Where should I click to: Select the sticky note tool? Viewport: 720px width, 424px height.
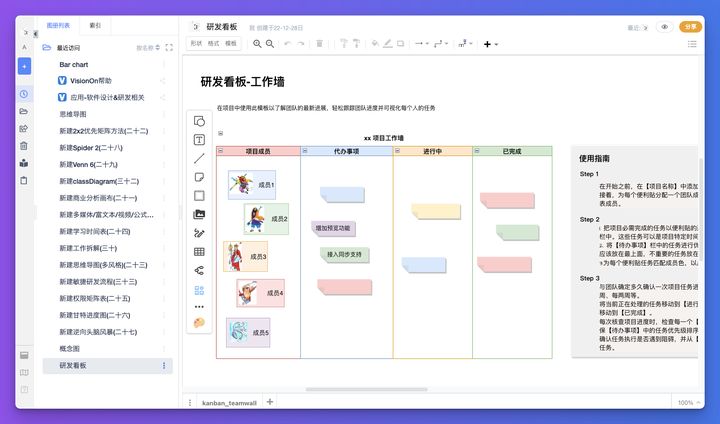pyautogui.click(x=199, y=177)
